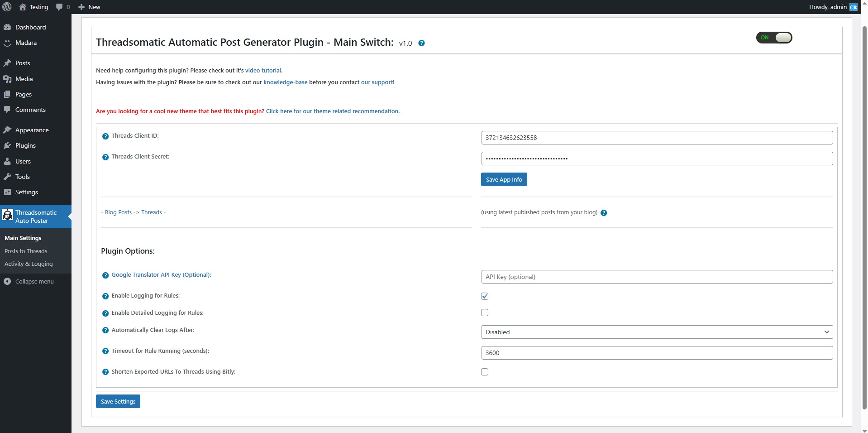The image size is (868, 433).
Task: Uncheck Enable Logging for Rules
Action: [485, 296]
